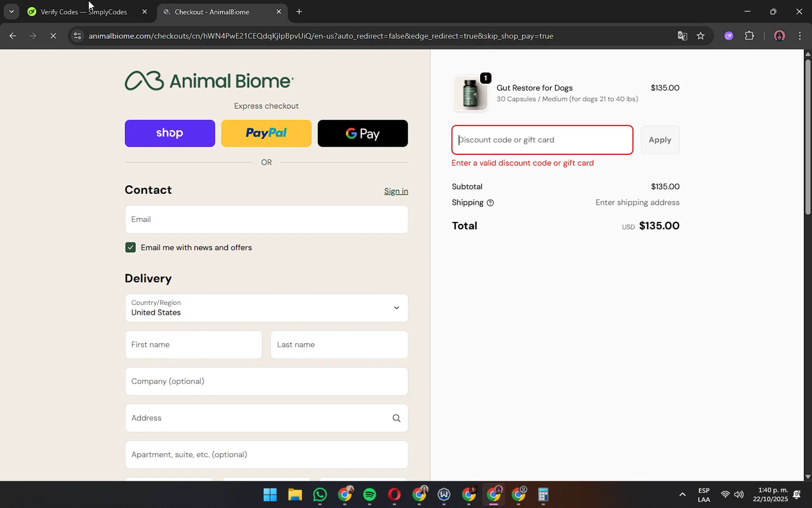Click the Animal Biome logo
The height and width of the screenshot is (508, 812).
point(209,81)
